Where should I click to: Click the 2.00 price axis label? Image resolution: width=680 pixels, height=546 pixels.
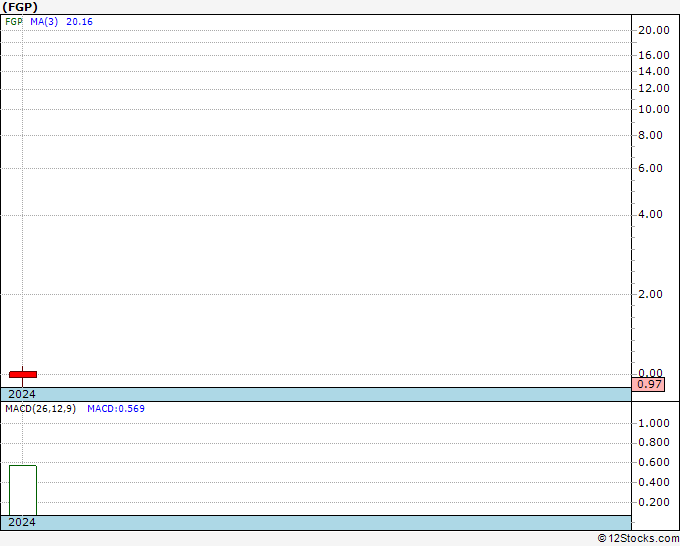pos(651,294)
